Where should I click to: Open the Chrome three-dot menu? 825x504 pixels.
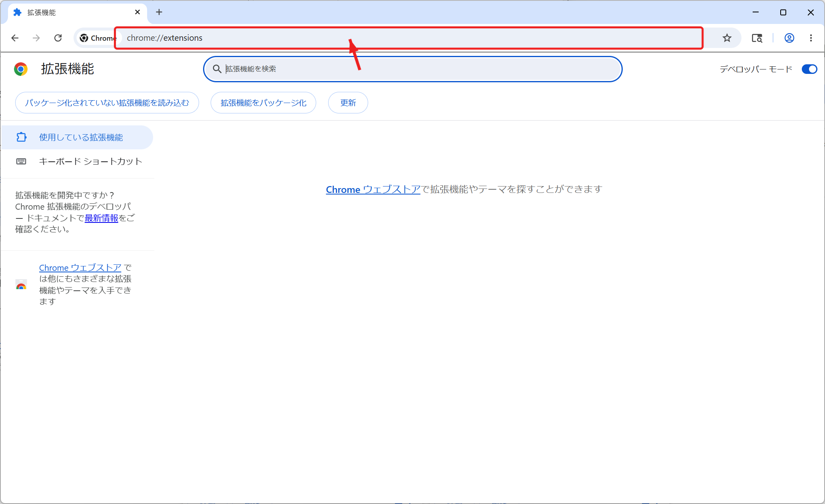pos(811,38)
